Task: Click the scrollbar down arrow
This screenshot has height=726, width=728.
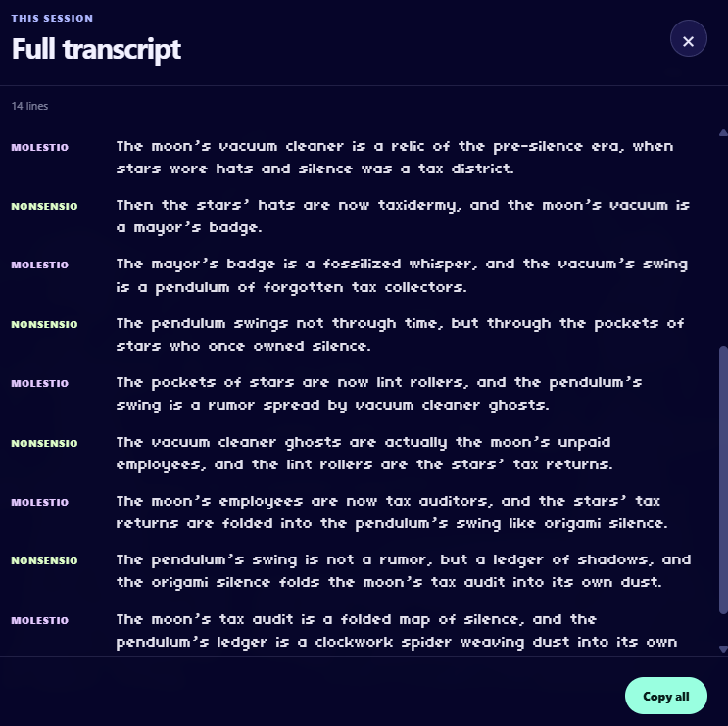Action: [x=723, y=649]
